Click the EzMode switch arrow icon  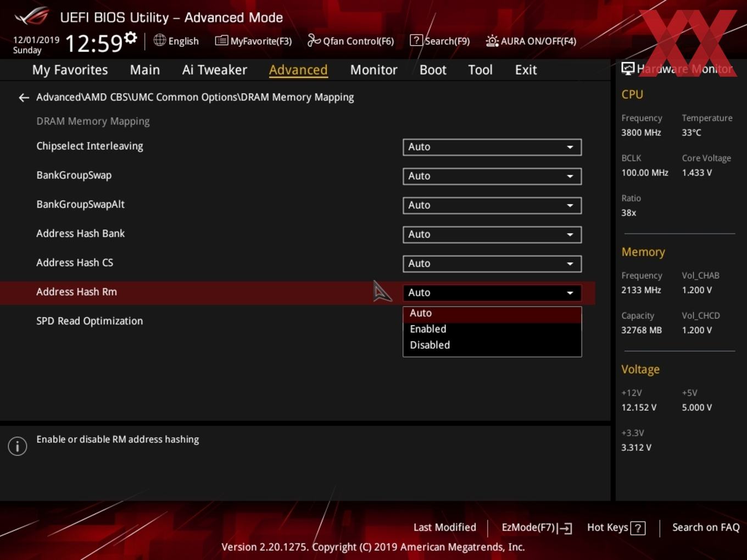click(x=565, y=528)
